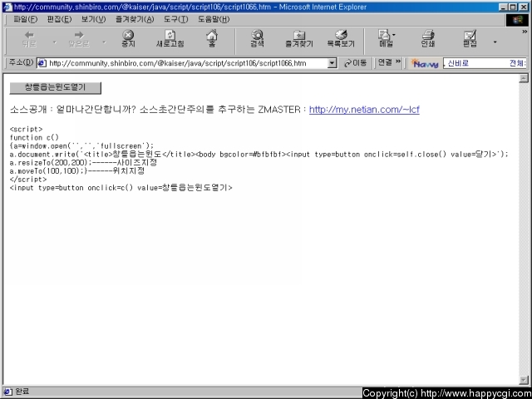Maximize the Internet Explorer window
Screen dimensions: 532x399
[513, 7]
